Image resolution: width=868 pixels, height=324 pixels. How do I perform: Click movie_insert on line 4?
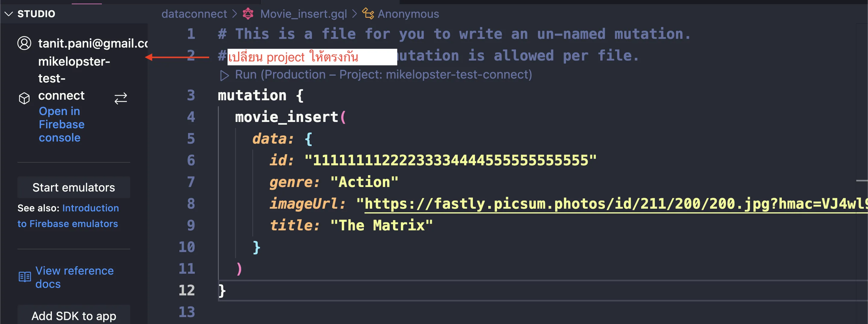coord(287,117)
